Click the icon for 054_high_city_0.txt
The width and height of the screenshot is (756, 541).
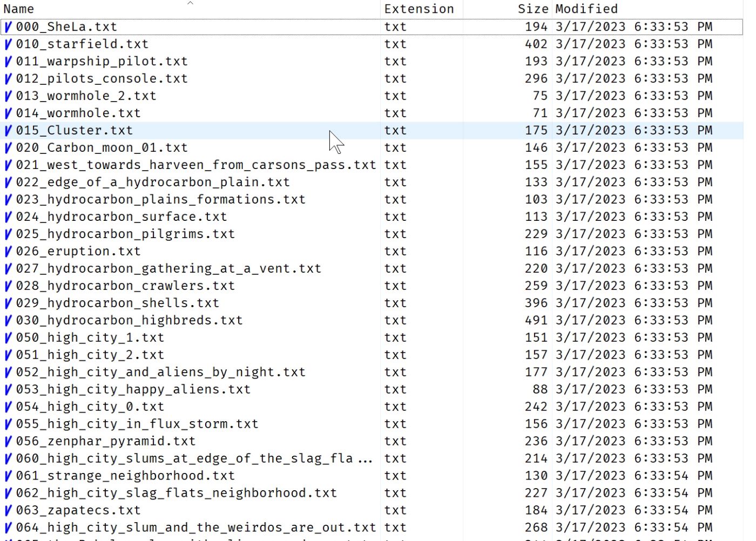click(x=8, y=407)
